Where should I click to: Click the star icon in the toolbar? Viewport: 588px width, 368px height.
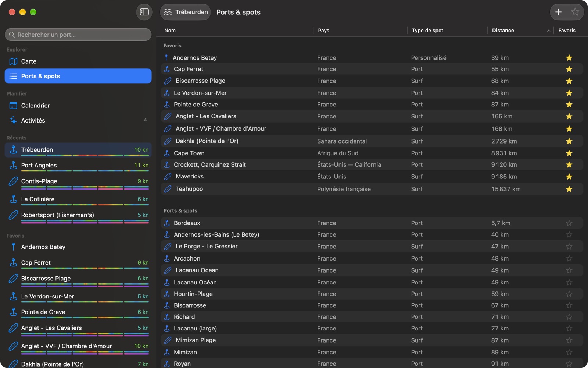click(x=575, y=12)
